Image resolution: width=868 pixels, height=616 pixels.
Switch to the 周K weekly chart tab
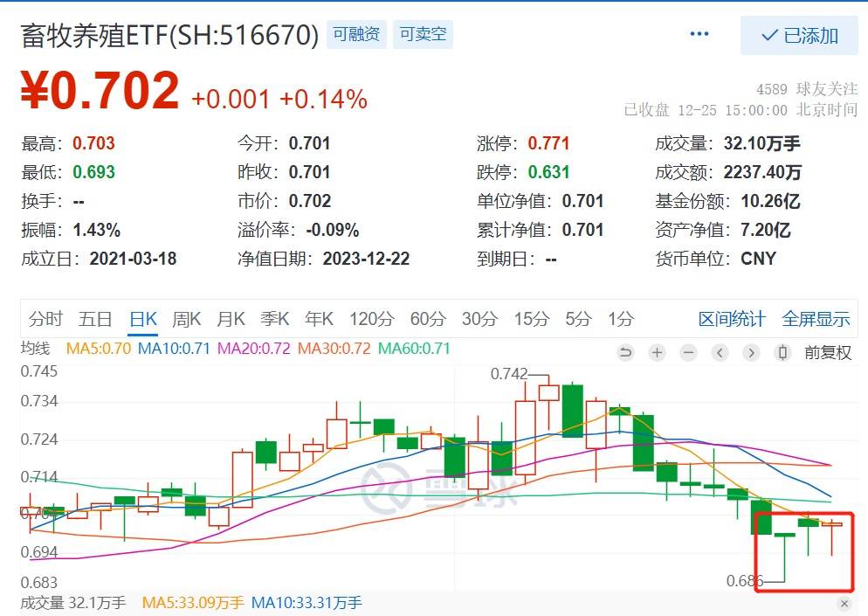[x=186, y=320]
